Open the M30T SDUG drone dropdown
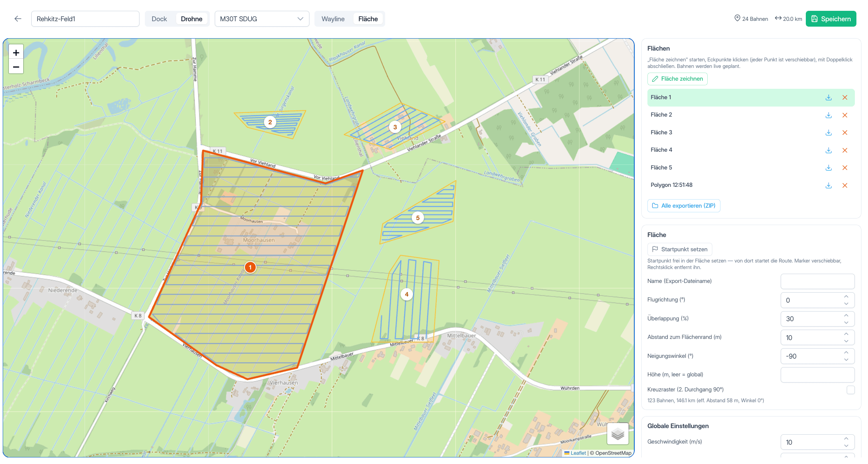 coord(262,19)
